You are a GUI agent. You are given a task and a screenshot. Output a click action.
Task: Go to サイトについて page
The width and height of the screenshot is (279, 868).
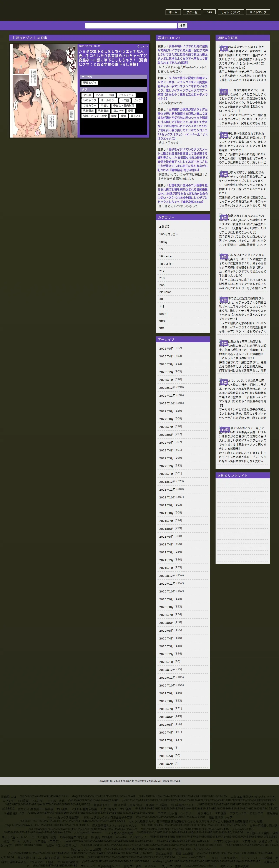(x=231, y=12)
